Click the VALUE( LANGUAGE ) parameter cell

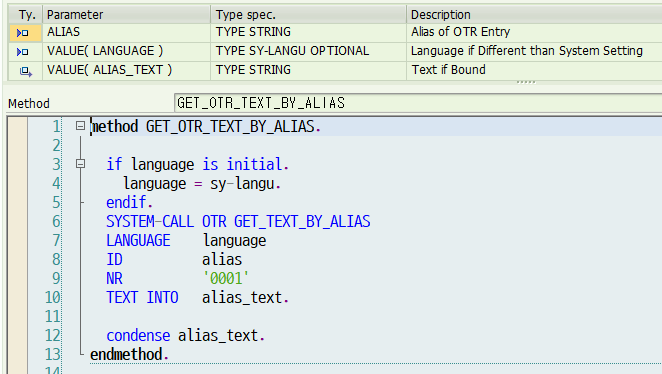pyautogui.click(x=126, y=51)
